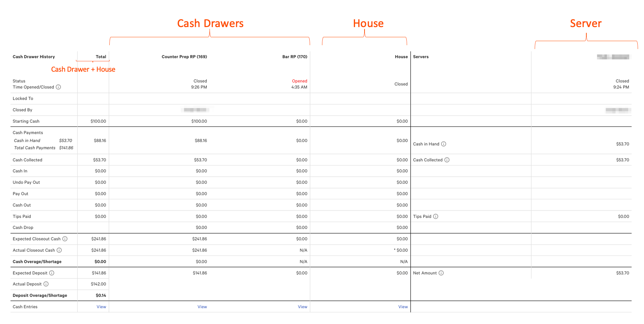Click the Tips Paid info icon
This screenshot has width=644, height=324.
tap(436, 216)
